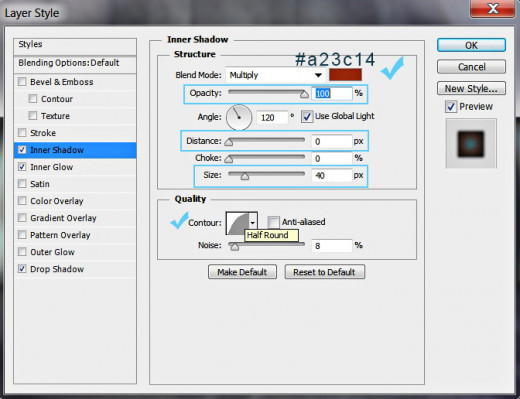Confirm with the OK button
The image size is (520, 399).
coord(471,45)
